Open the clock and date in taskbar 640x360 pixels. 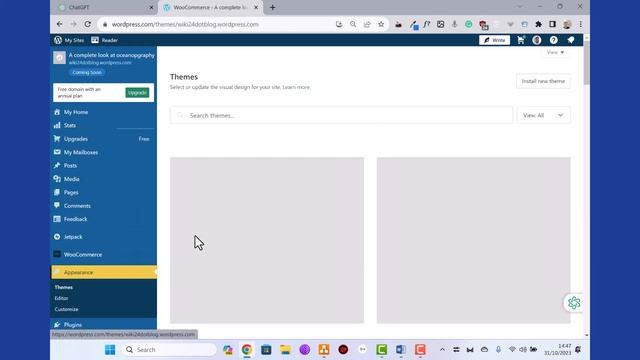(x=558, y=350)
